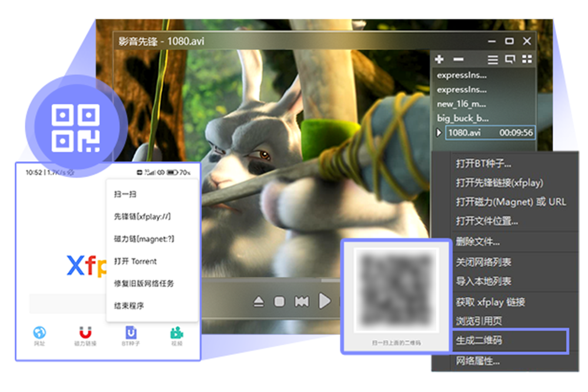Screen dimensions: 588x392
Task: Tap 扫一扫 in phone menu
Action: point(125,194)
